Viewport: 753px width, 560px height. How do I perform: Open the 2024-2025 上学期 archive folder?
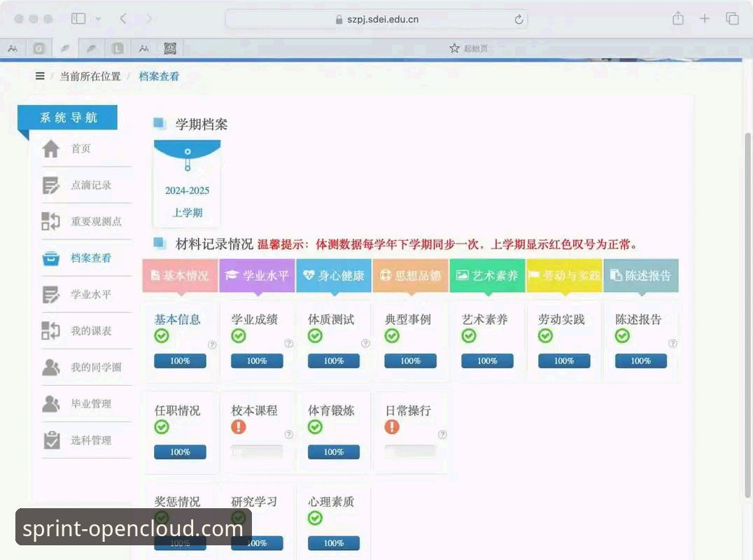(187, 182)
